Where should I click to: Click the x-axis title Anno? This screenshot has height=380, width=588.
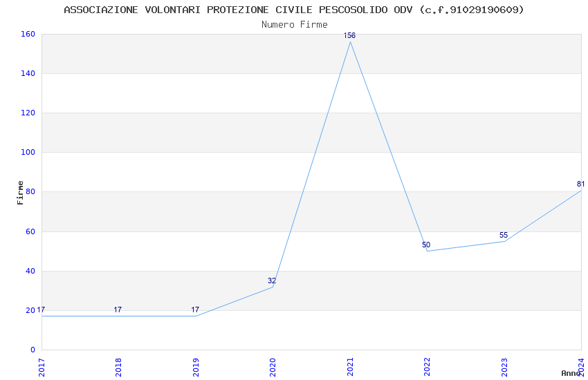click(571, 373)
